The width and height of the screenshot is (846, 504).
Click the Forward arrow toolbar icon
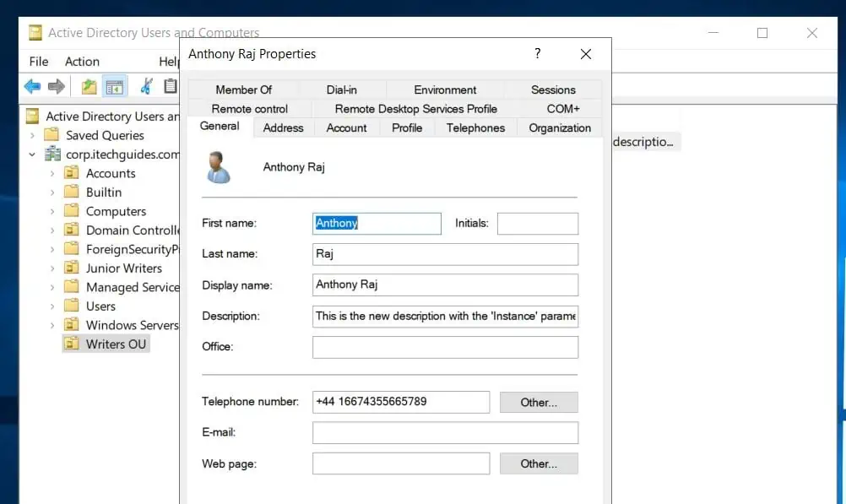(x=56, y=86)
